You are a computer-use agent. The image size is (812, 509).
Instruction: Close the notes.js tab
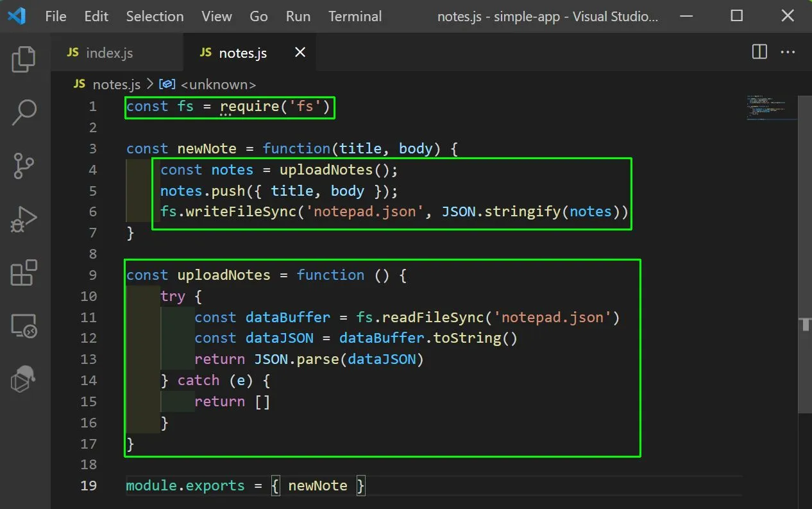click(x=300, y=53)
